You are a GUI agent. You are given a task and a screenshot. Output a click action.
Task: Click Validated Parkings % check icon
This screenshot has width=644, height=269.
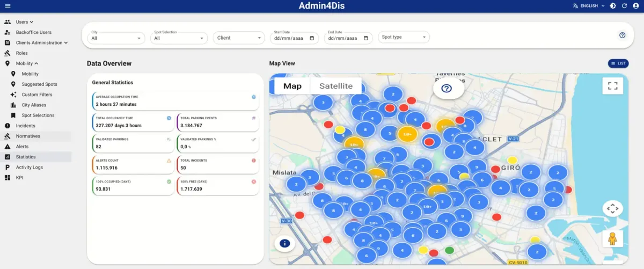254,139
